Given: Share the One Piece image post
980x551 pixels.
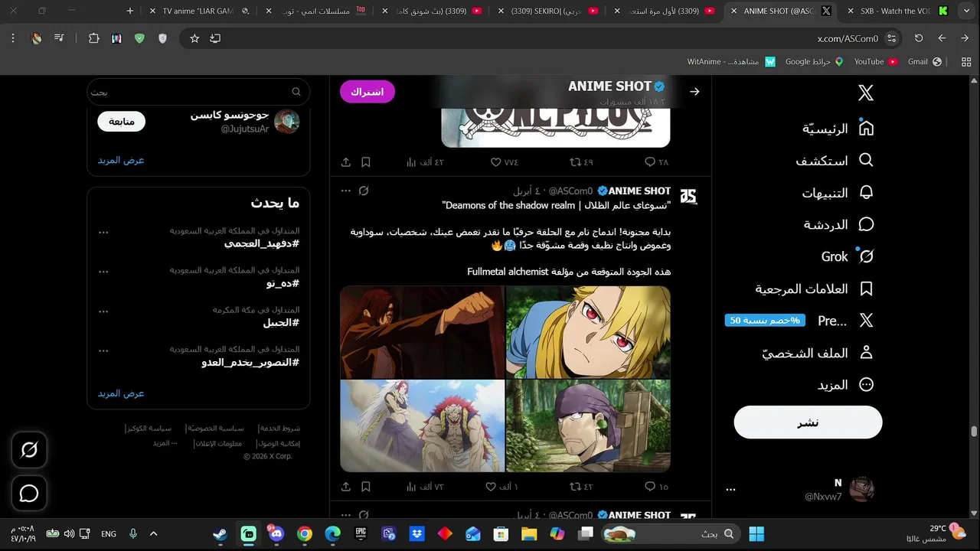Looking at the screenshot, I should [346, 162].
